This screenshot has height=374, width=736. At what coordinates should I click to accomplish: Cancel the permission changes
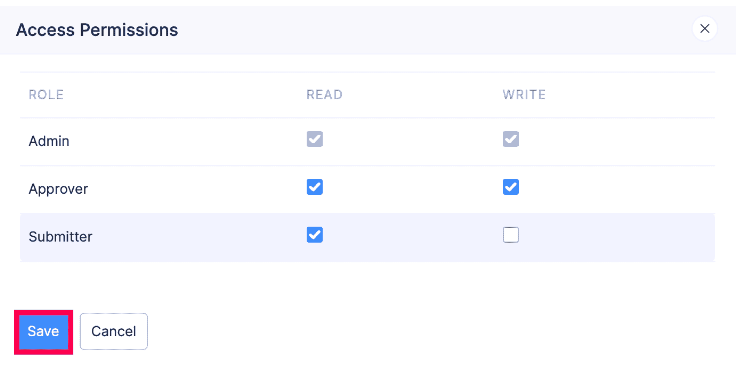click(x=114, y=331)
